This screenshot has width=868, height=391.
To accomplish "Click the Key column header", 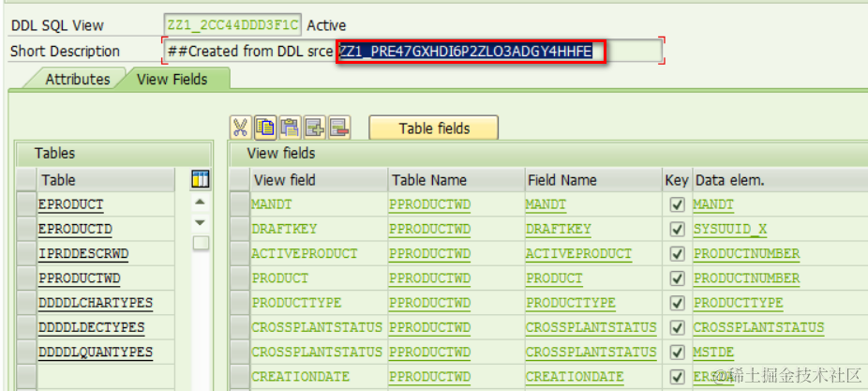I will point(677,180).
